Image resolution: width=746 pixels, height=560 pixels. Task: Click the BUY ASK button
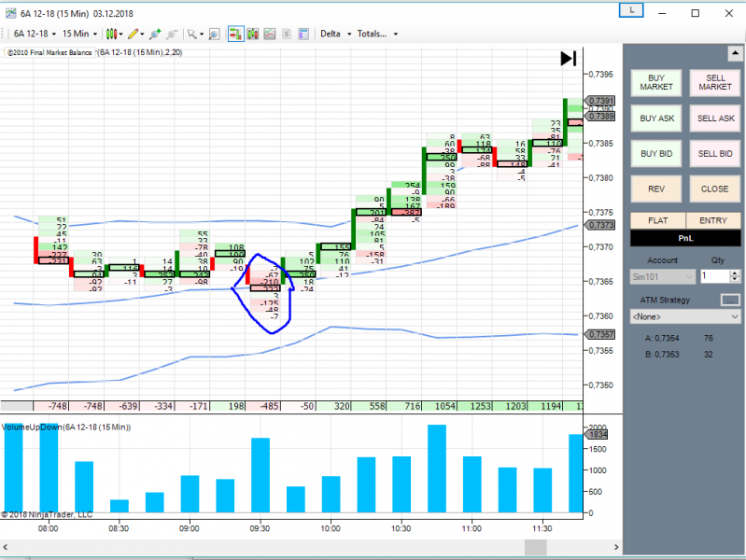point(656,119)
